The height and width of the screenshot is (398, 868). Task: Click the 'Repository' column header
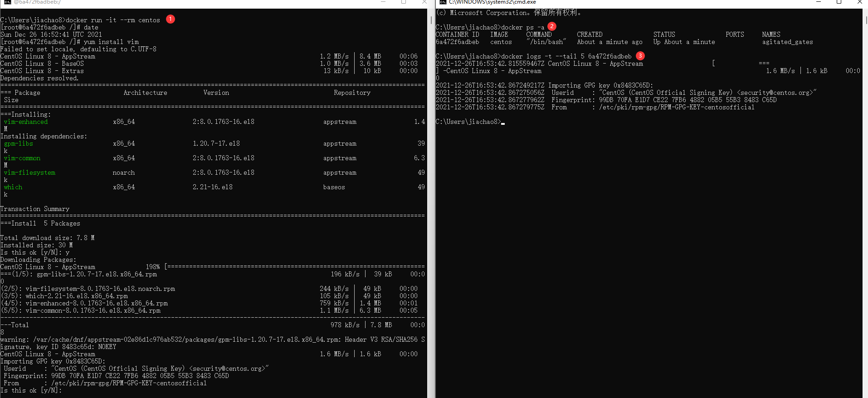coord(352,93)
